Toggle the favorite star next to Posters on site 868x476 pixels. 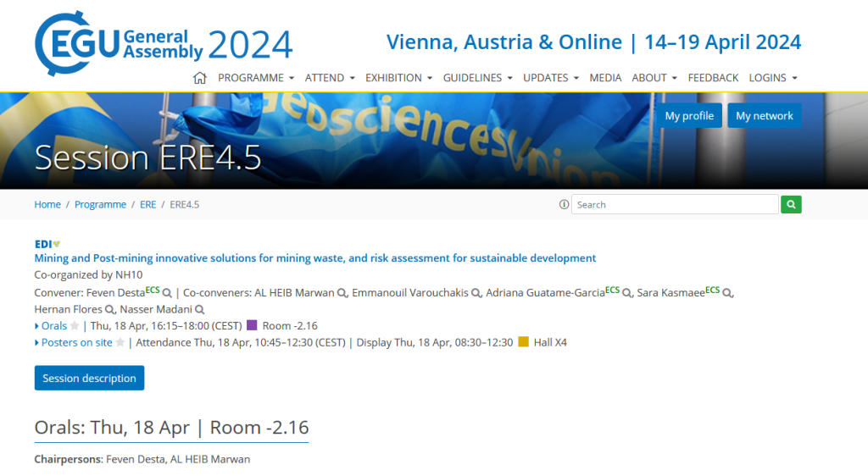point(120,343)
